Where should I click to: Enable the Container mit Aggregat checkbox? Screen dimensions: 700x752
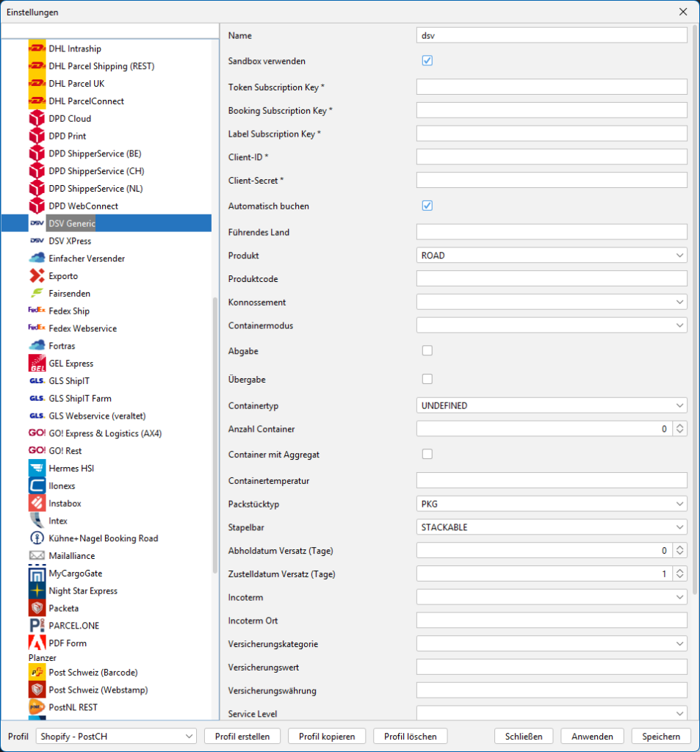(427, 454)
